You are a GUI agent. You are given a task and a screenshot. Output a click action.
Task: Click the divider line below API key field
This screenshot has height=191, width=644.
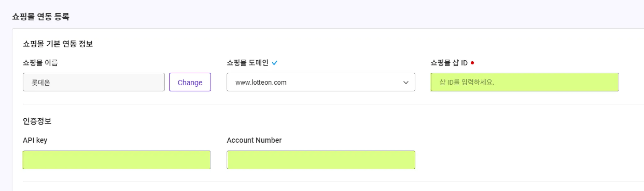(x=314, y=182)
